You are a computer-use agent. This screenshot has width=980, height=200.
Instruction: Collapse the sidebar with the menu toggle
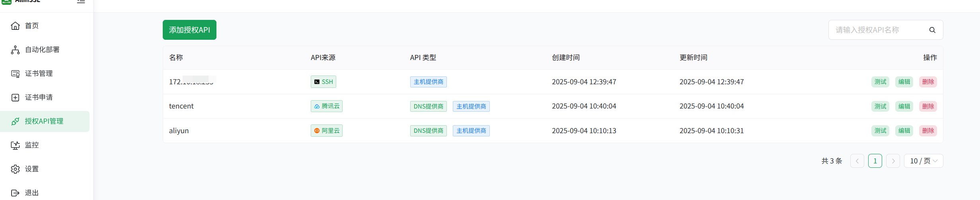coord(81,2)
